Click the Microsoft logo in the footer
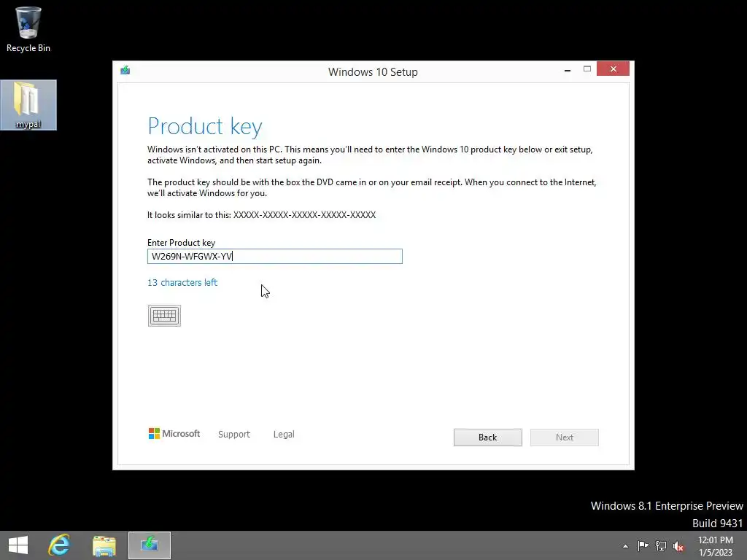 pyautogui.click(x=174, y=433)
